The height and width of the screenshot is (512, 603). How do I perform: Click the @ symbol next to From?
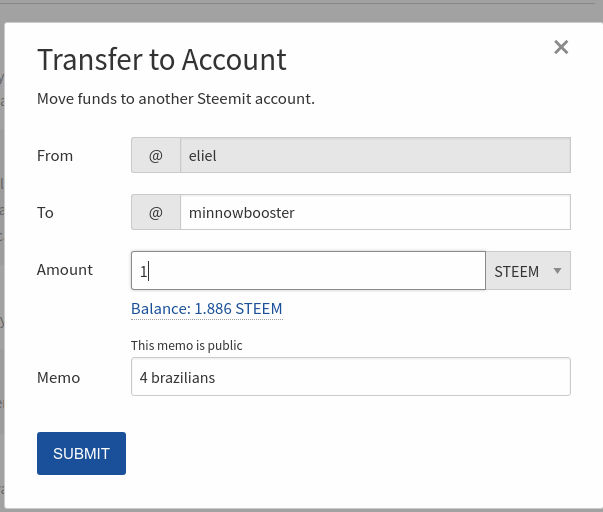tap(156, 155)
